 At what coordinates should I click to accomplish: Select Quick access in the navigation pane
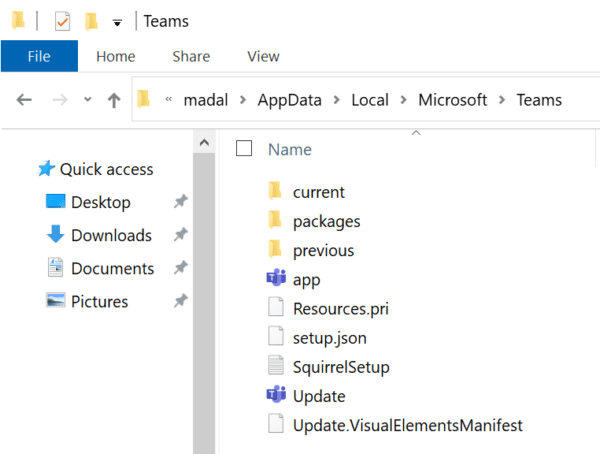coord(106,169)
